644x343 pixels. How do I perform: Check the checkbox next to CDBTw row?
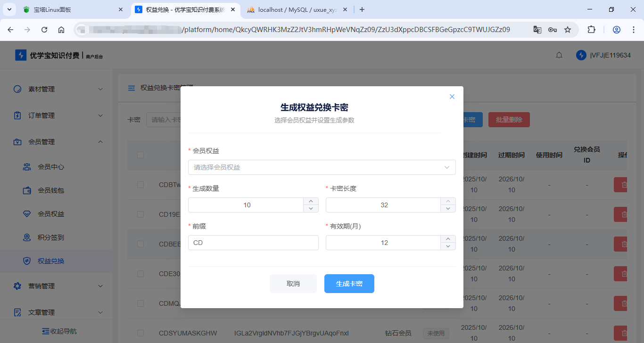[140, 184]
